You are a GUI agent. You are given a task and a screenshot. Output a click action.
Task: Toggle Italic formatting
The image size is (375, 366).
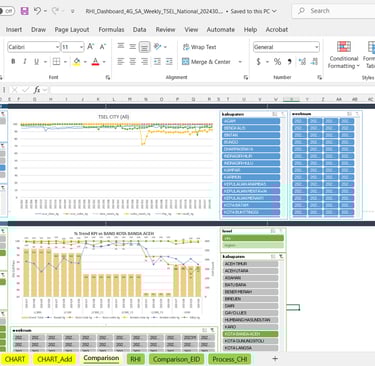(x=24, y=62)
